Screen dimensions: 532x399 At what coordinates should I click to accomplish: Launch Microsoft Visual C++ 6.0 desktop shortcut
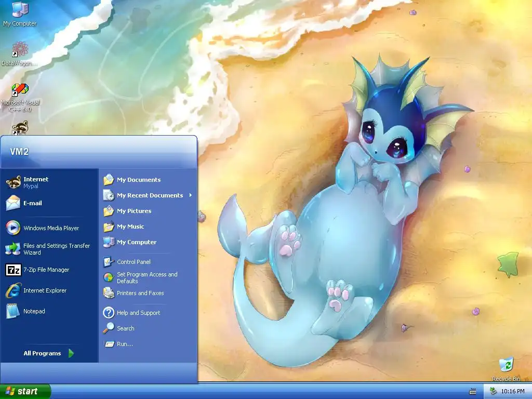click(x=20, y=98)
